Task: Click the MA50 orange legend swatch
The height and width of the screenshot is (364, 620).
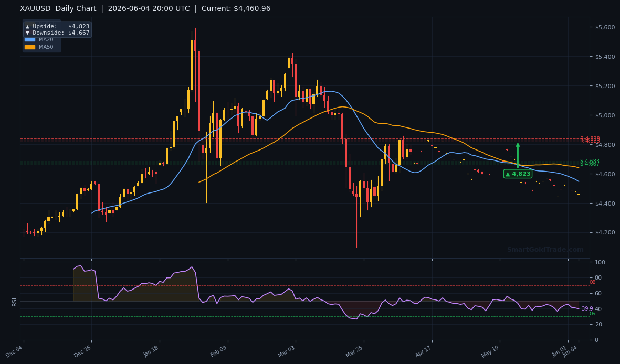Action: tap(29, 47)
